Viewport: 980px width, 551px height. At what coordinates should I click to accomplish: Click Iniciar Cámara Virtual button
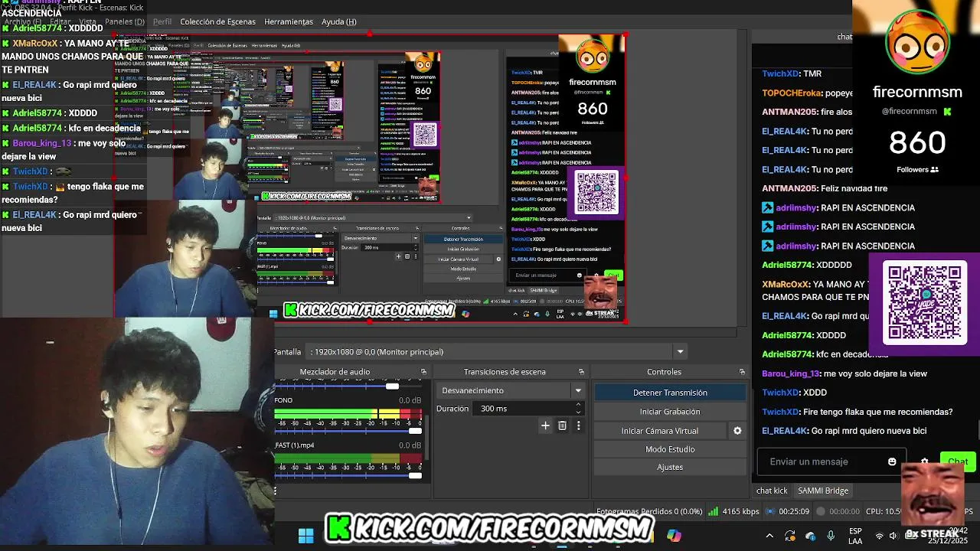pos(660,431)
